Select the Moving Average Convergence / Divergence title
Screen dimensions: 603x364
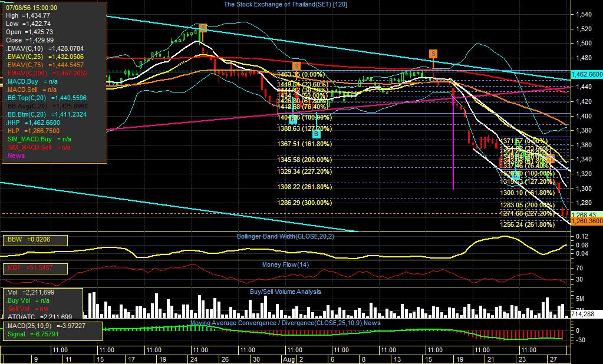pos(285,323)
